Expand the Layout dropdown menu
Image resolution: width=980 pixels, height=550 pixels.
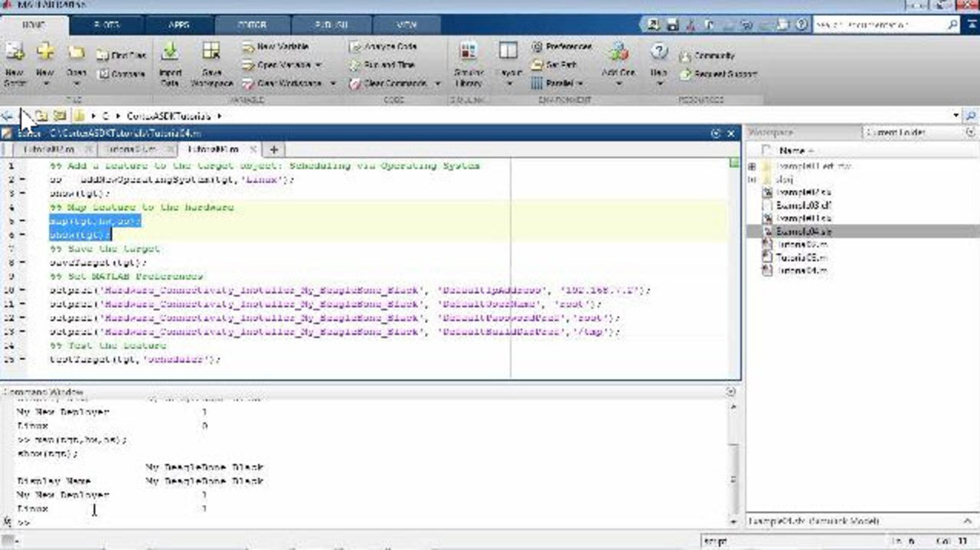pos(508,83)
